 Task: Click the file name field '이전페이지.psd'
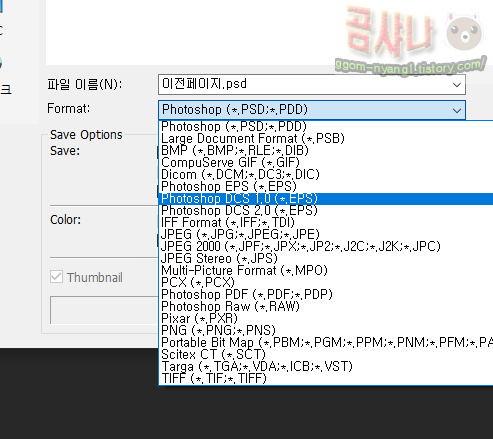point(312,85)
